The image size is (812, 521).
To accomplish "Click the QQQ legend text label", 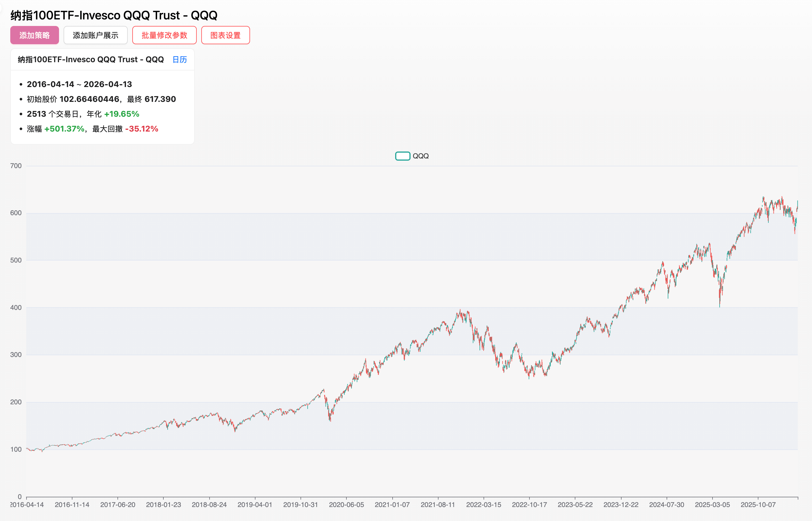I will [421, 156].
